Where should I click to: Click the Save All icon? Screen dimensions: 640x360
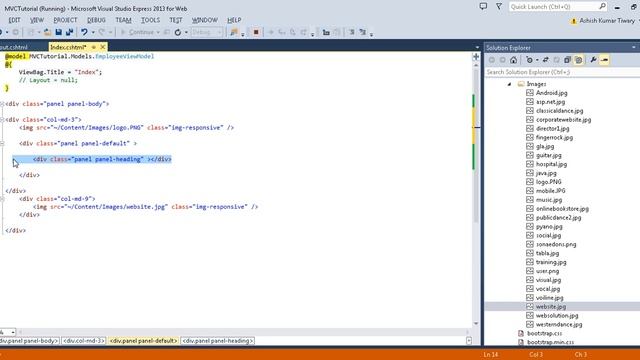[69, 32]
